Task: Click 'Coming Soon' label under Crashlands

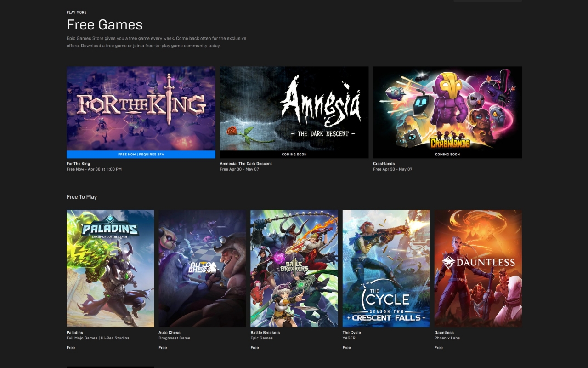Action: (447, 155)
